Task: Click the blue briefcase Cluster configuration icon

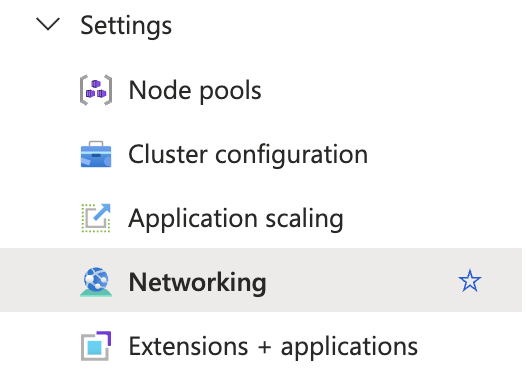Action: pyautogui.click(x=96, y=154)
